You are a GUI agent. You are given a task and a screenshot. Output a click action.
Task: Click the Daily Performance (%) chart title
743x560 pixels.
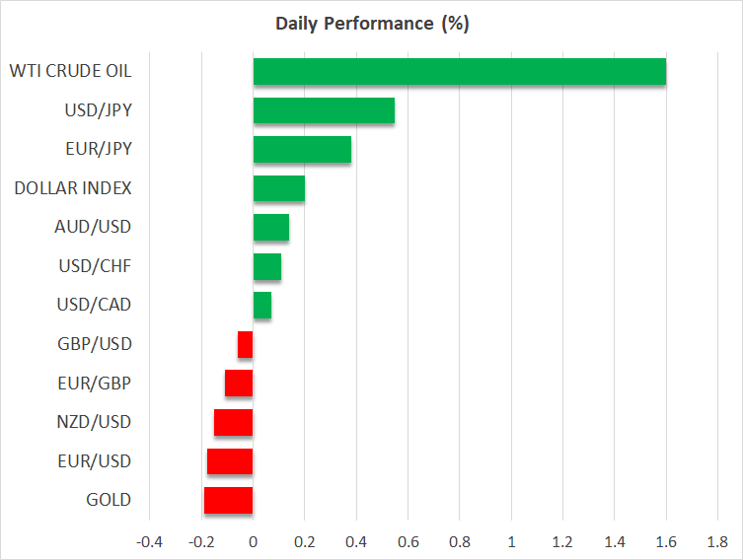pyautogui.click(x=371, y=24)
